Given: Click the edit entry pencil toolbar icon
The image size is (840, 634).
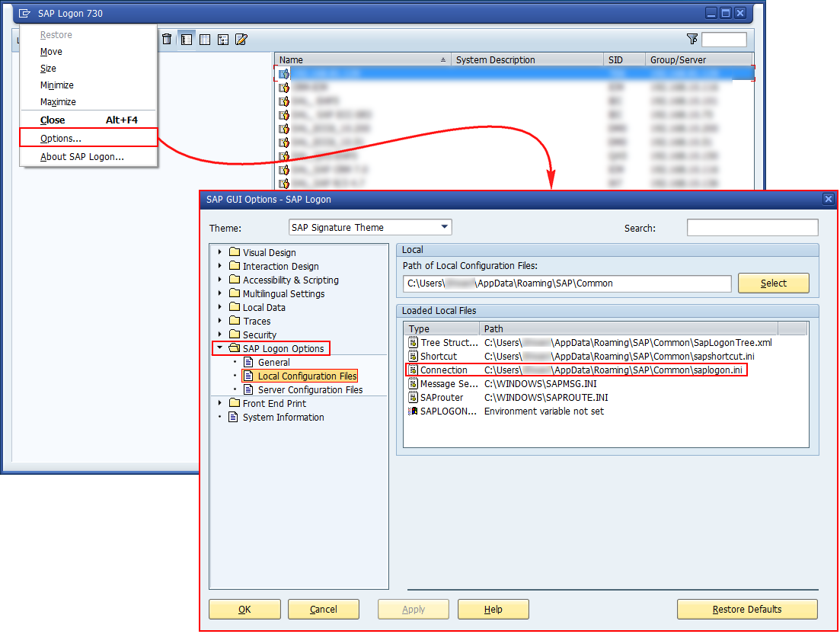Looking at the screenshot, I should coord(241,39).
